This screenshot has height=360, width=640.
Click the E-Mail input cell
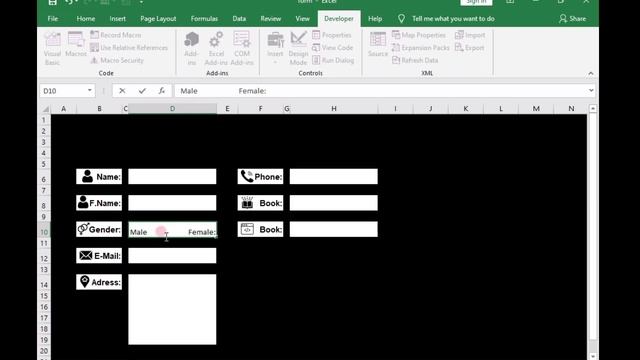coord(172,256)
